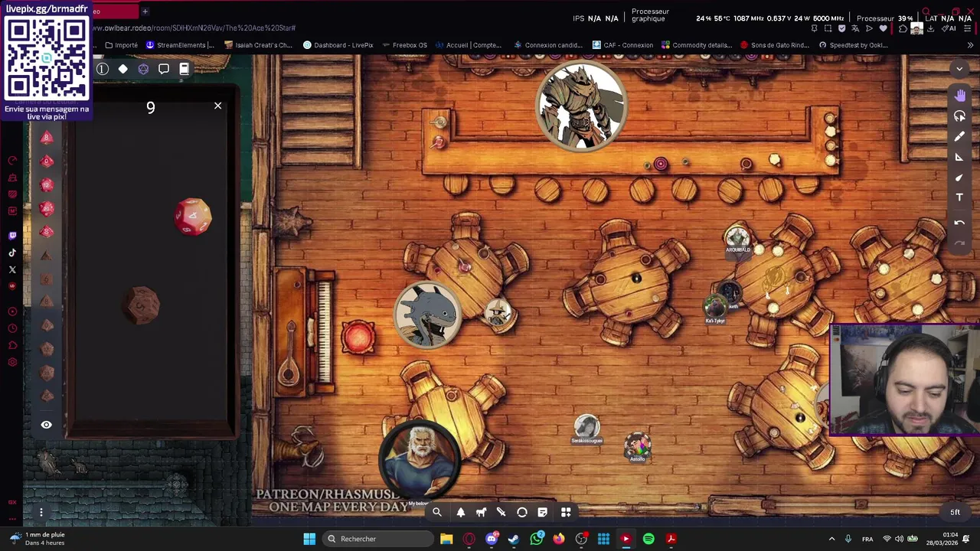Select the Text tool

tap(959, 197)
